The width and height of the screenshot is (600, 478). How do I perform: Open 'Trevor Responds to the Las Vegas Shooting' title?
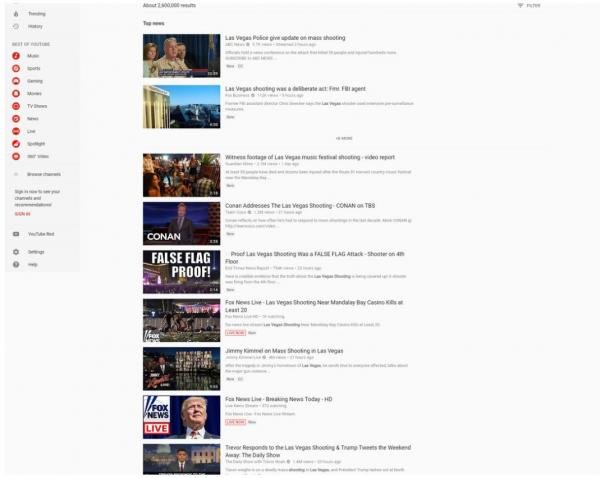pyautogui.click(x=318, y=451)
